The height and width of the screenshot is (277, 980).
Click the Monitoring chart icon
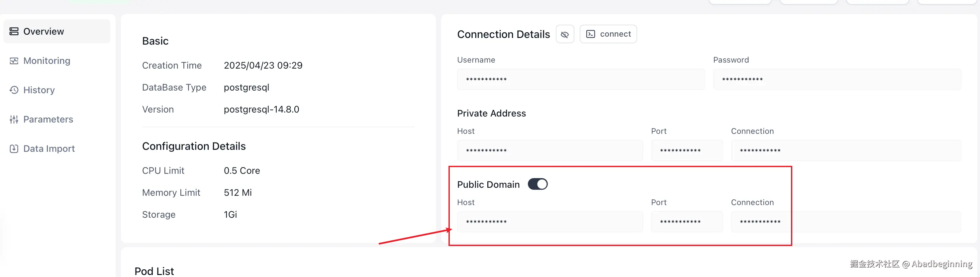coord(14,61)
